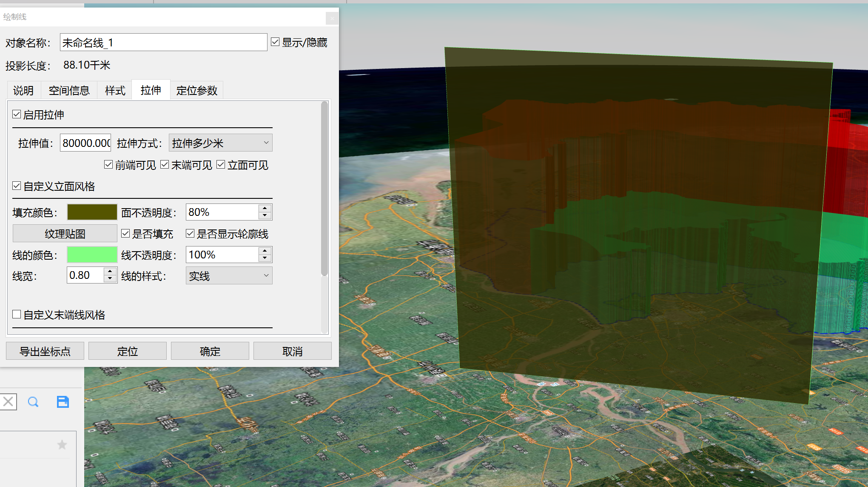This screenshot has height=487, width=868.
Task: Pick the dark olive 填充颜色 swatch
Action: 92,212
